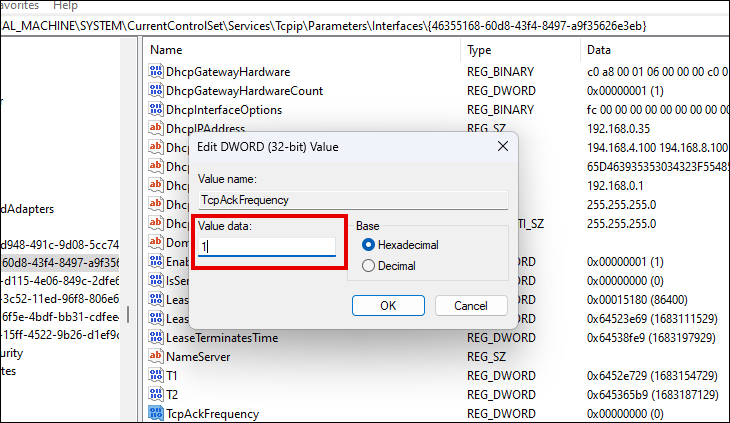
Task: Click the string icon of the 65D463935 row
Action: click(155, 166)
